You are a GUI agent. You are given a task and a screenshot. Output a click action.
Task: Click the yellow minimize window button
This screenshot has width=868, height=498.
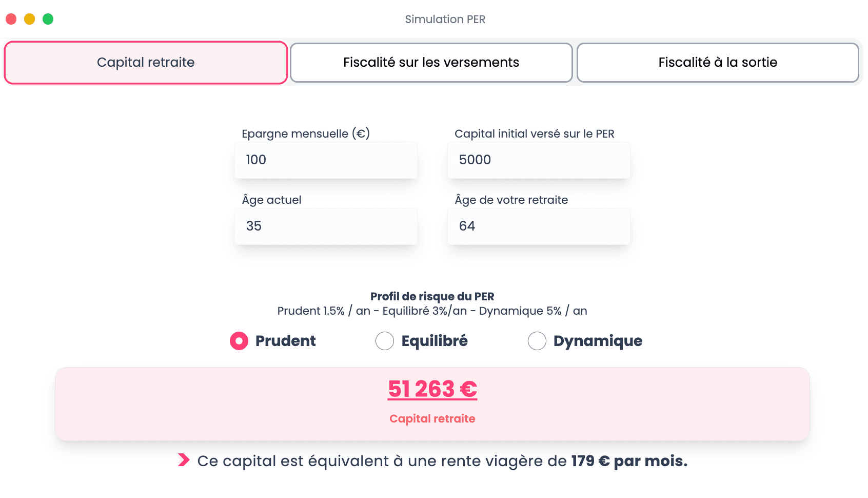(x=29, y=18)
